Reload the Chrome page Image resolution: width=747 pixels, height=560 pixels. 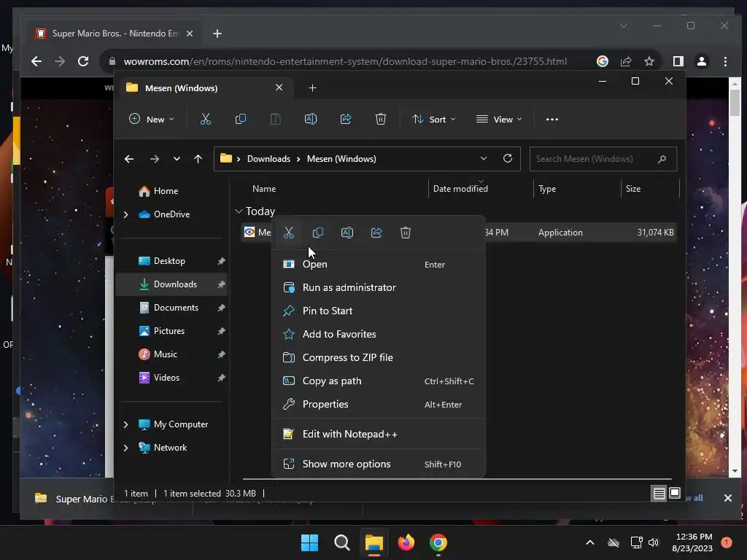(x=83, y=61)
